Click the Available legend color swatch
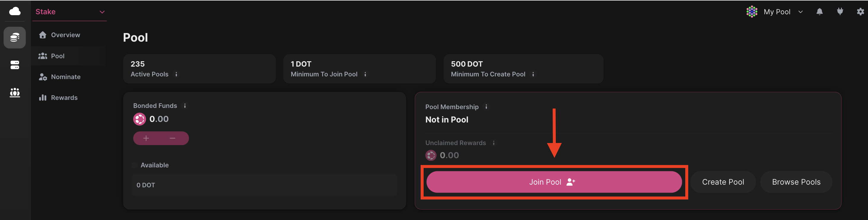The height and width of the screenshot is (220, 868). pyautogui.click(x=135, y=165)
